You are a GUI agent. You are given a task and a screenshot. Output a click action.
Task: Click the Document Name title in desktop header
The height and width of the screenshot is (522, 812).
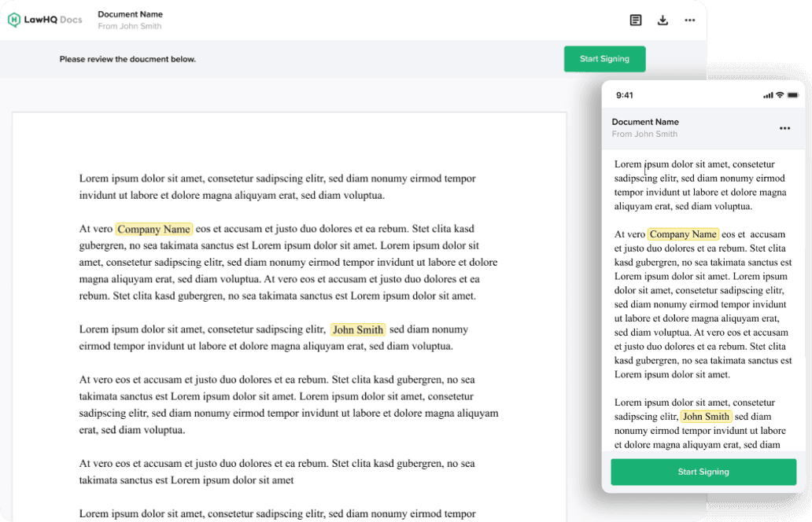pyautogui.click(x=131, y=14)
